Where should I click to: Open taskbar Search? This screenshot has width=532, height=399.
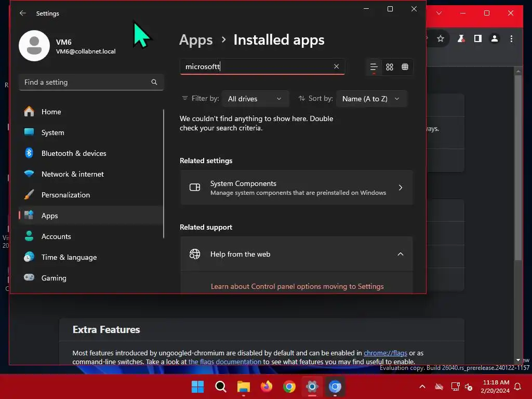click(220, 387)
